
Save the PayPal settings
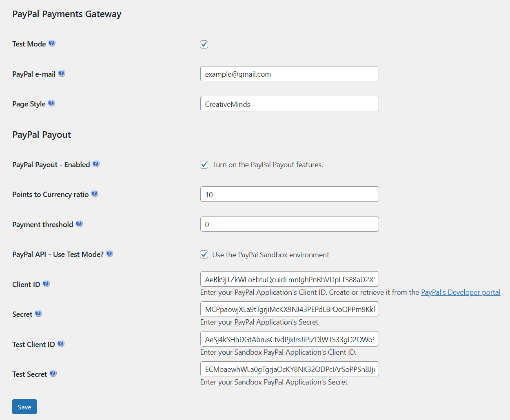point(24,407)
